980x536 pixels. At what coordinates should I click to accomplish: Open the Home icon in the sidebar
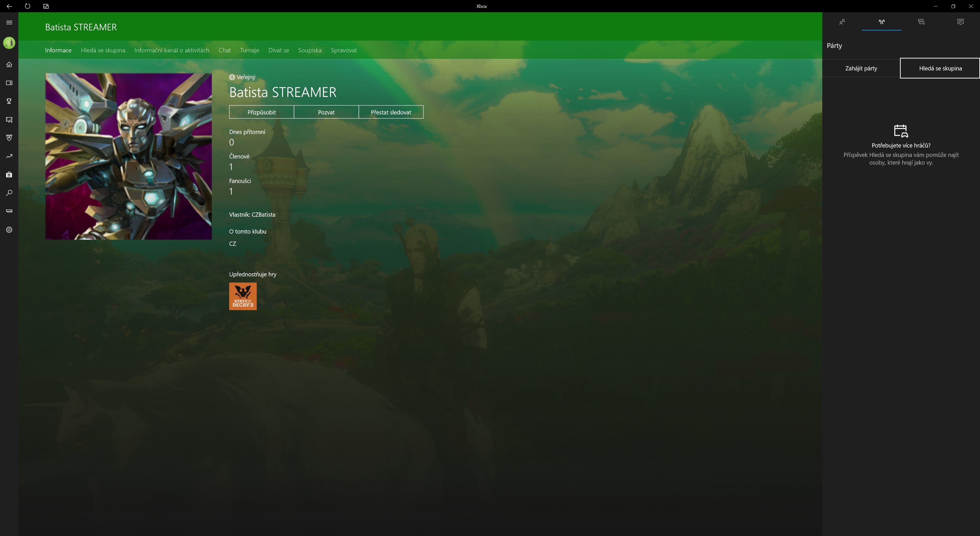[9, 65]
